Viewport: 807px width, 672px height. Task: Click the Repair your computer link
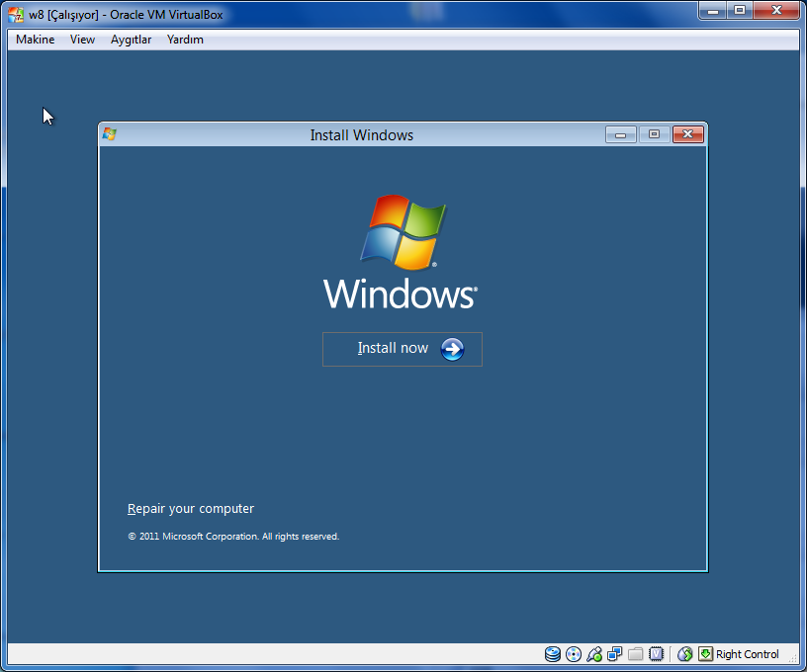point(191,509)
